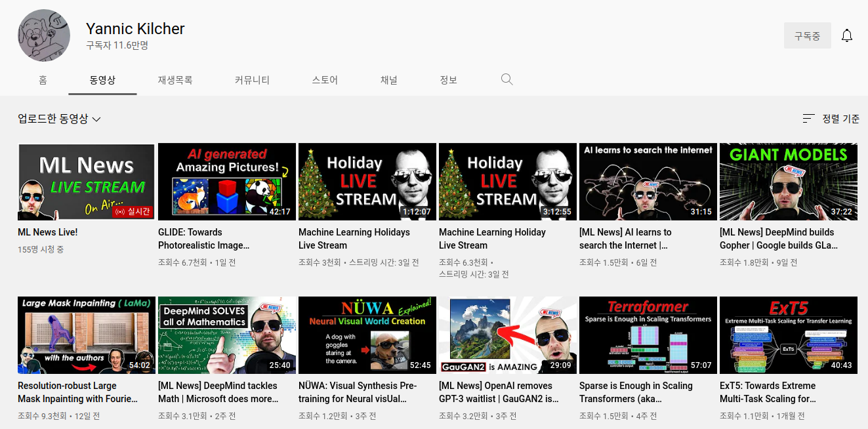Click the 'GLIDE: Towards Photorealistic Image' title
The height and width of the screenshot is (429, 868).
click(204, 239)
